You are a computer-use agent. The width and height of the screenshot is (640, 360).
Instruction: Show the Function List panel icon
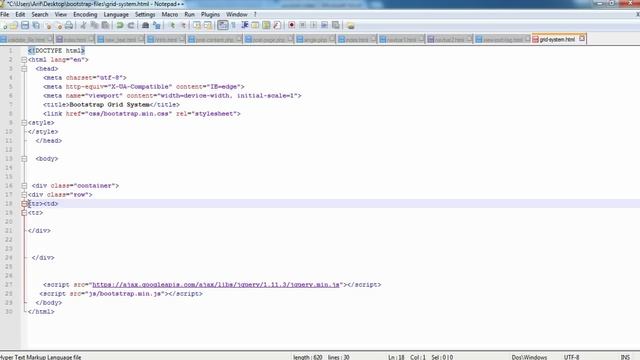coord(277,25)
